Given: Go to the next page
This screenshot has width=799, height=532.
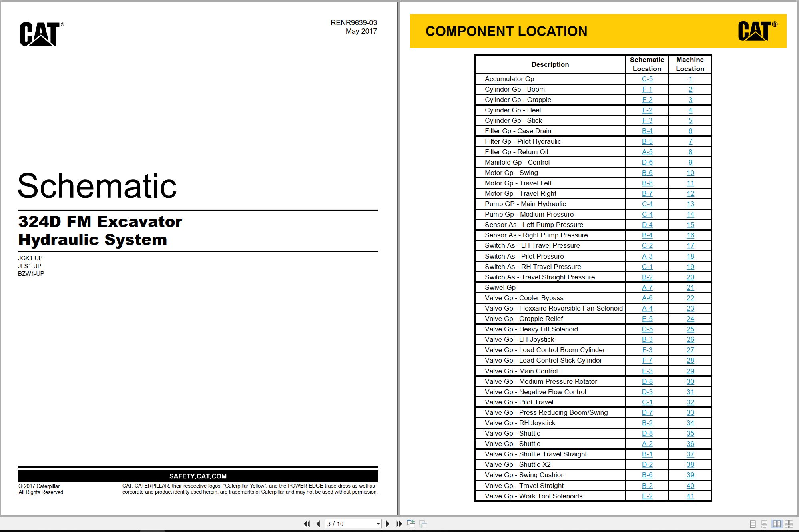Looking at the screenshot, I should (x=387, y=524).
